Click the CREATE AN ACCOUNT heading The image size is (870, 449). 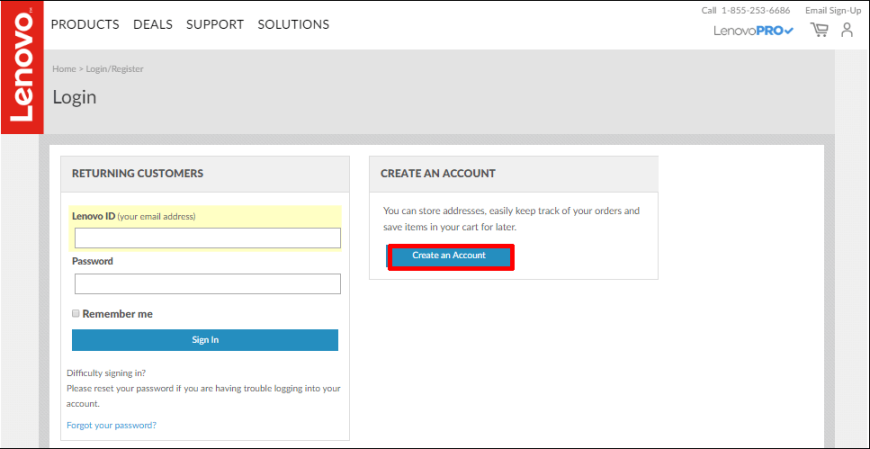coord(438,173)
